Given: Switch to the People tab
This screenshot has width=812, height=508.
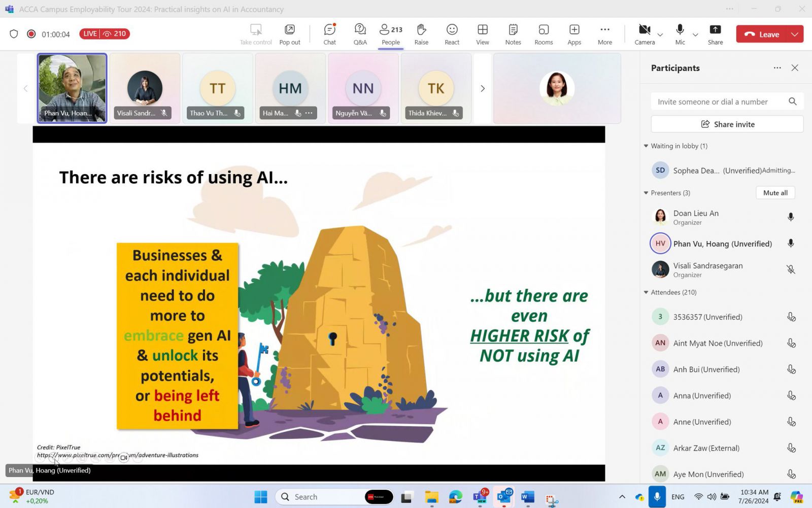Looking at the screenshot, I should 390,34.
